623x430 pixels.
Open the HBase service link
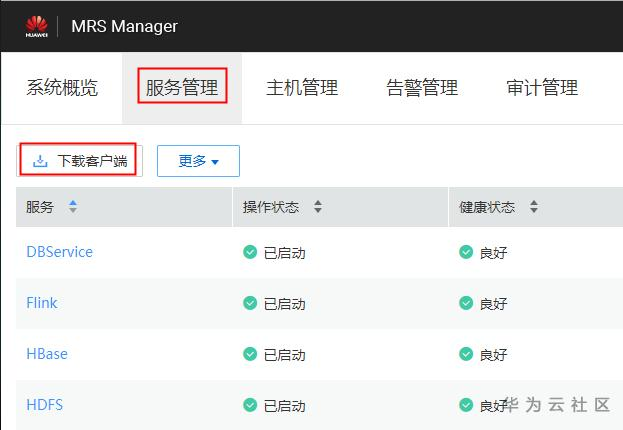coord(45,354)
